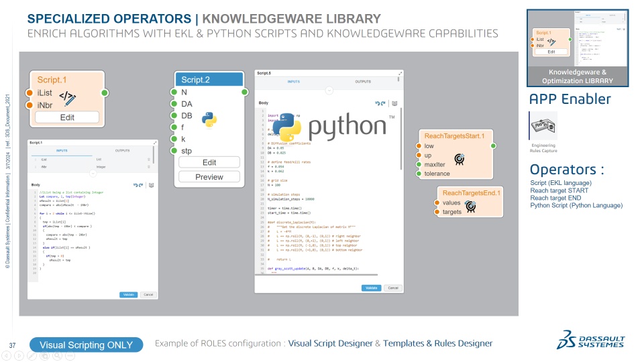Click Validate in Script.1 editor
644x362 pixels.
click(x=129, y=295)
